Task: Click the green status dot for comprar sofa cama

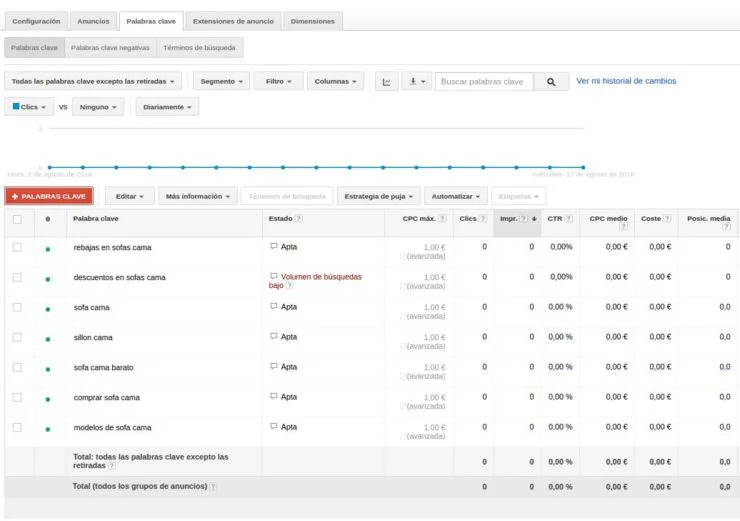Action: pyautogui.click(x=48, y=399)
